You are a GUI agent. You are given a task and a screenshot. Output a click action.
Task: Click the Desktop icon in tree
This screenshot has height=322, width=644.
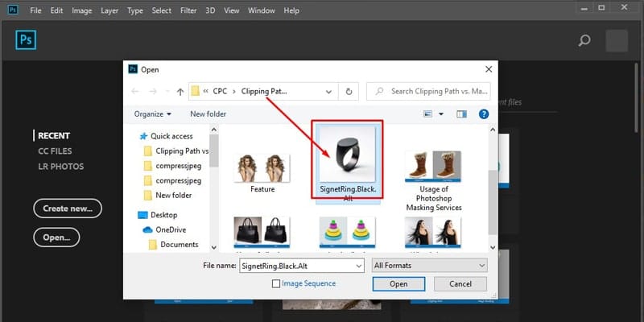click(x=142, y=215)
